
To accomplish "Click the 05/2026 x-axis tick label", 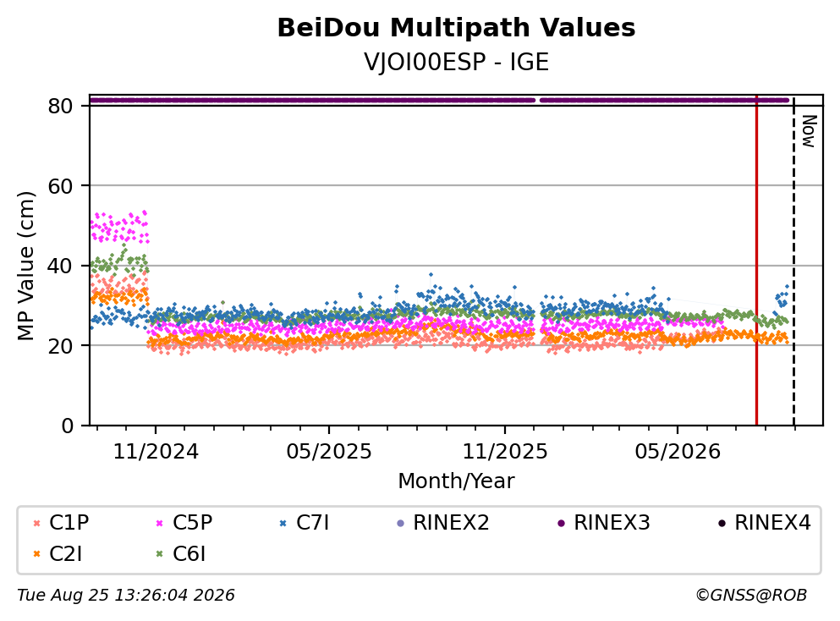I will (x=678, y=452).
